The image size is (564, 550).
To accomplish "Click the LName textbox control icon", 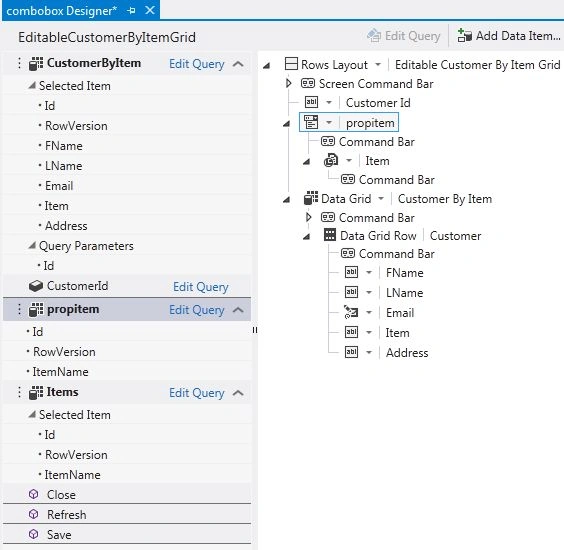I will (351, 292).
